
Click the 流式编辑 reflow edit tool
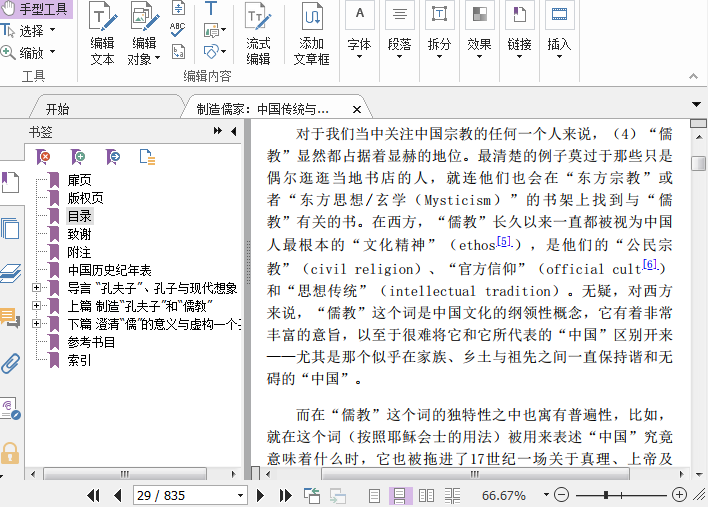point(258,34)
